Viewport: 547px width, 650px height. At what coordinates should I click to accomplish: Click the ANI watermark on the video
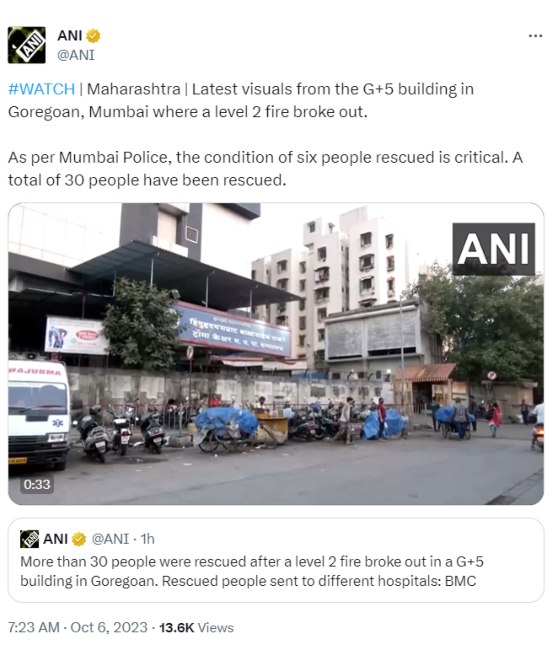(494, 249)
